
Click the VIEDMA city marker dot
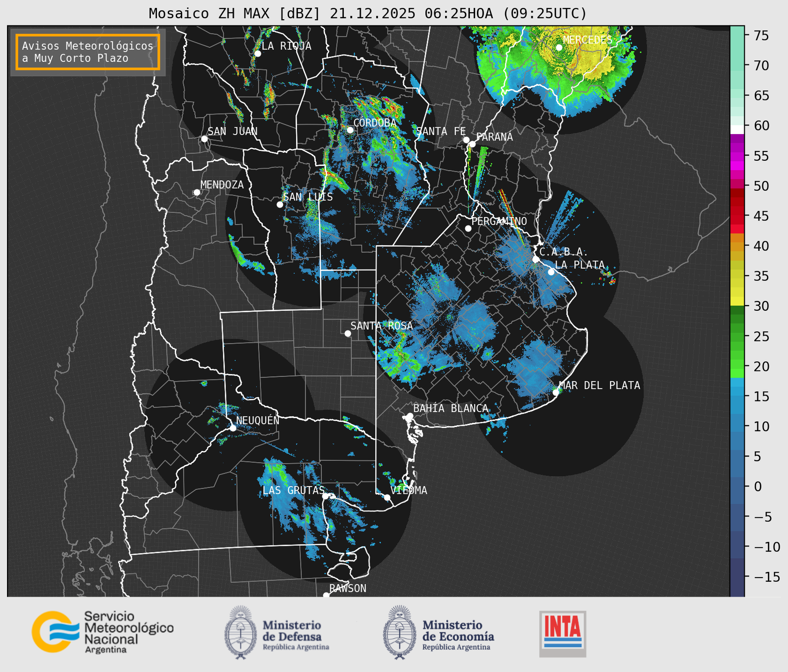(387, 497)
